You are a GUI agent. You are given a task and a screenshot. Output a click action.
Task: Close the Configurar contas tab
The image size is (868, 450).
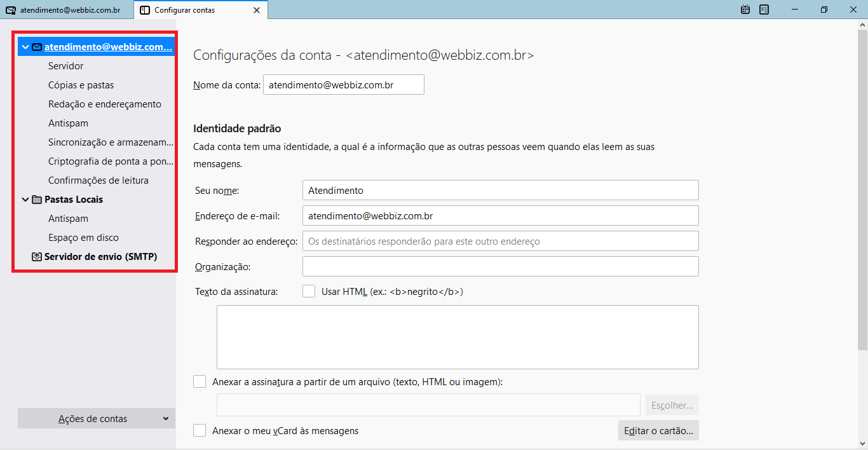click(x=256, y=10)
